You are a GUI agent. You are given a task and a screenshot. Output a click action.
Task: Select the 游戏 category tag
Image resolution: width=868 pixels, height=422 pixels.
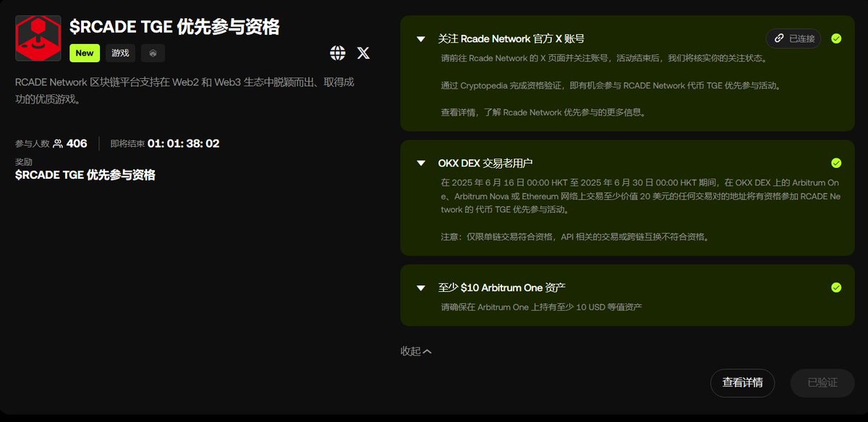[120, 53]
